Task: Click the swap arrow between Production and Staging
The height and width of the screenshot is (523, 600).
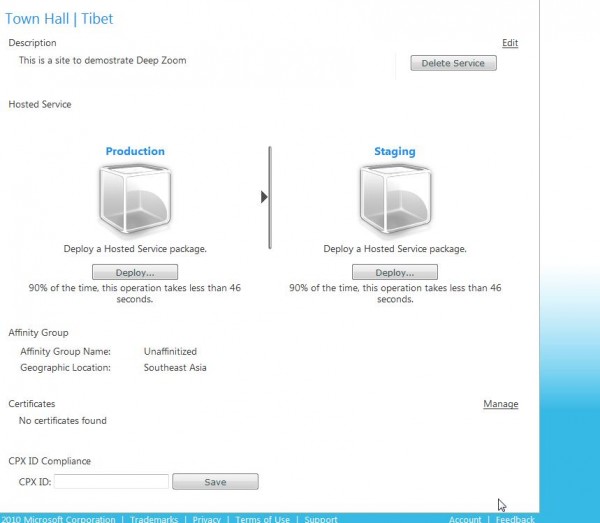Action: coord(264,197)
